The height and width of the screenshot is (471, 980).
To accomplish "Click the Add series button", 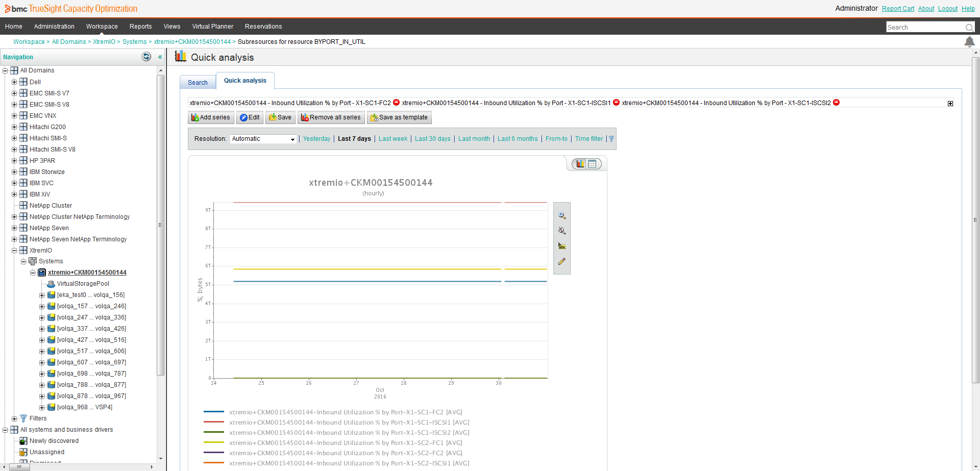I will 211,117.
